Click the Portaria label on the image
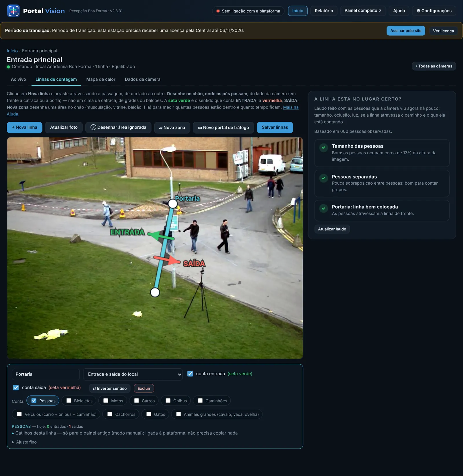Viewport: 463px width, 476px height. (x=188, y=199)
